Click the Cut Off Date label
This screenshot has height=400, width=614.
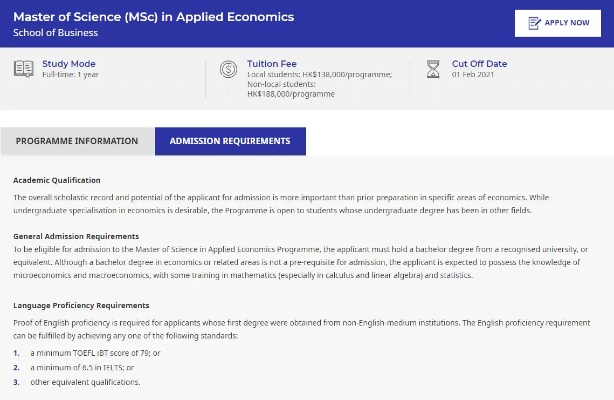(x=479, y=63)
